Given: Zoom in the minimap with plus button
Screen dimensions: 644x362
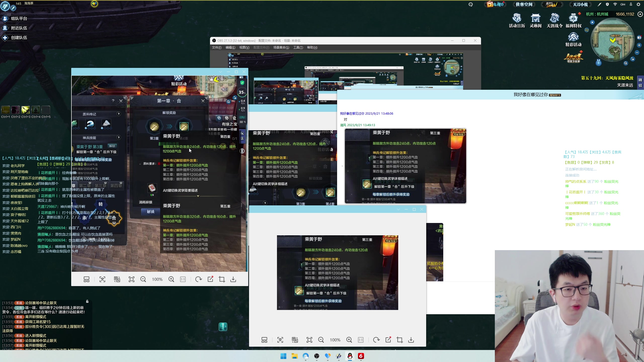Looking at the screenshot, I should point(639,45).
